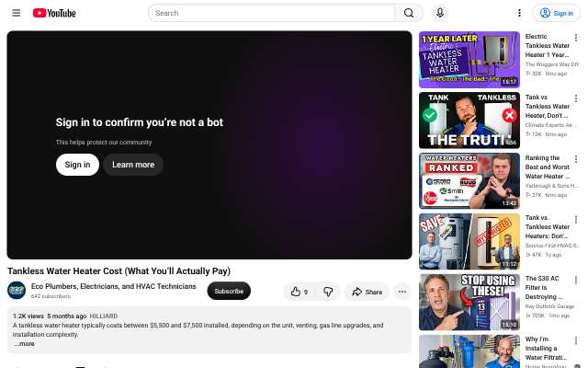588x368 pixels.
Task: Open options for Electric Tankless Water Heater video
Action: [576, 38]
